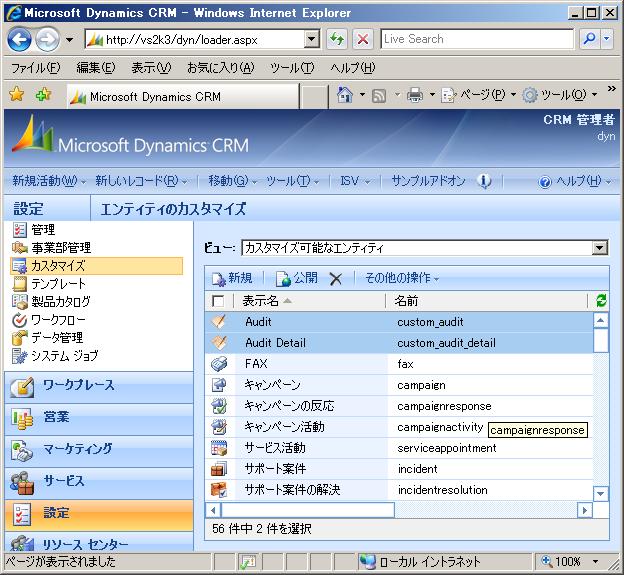Open the ファイル(F) menu
Image resolution: width=624 pixels, height=575 pixels.
coord(35,68)
